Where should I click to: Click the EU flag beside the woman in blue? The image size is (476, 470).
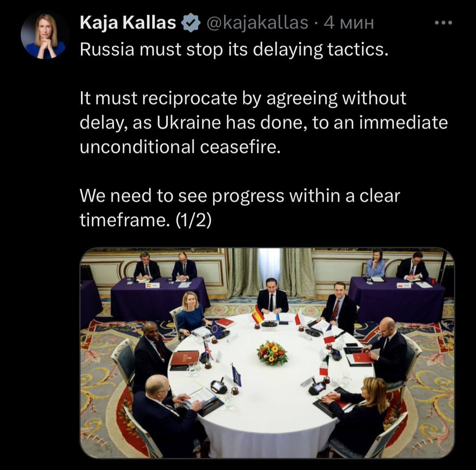pos(216,329)
